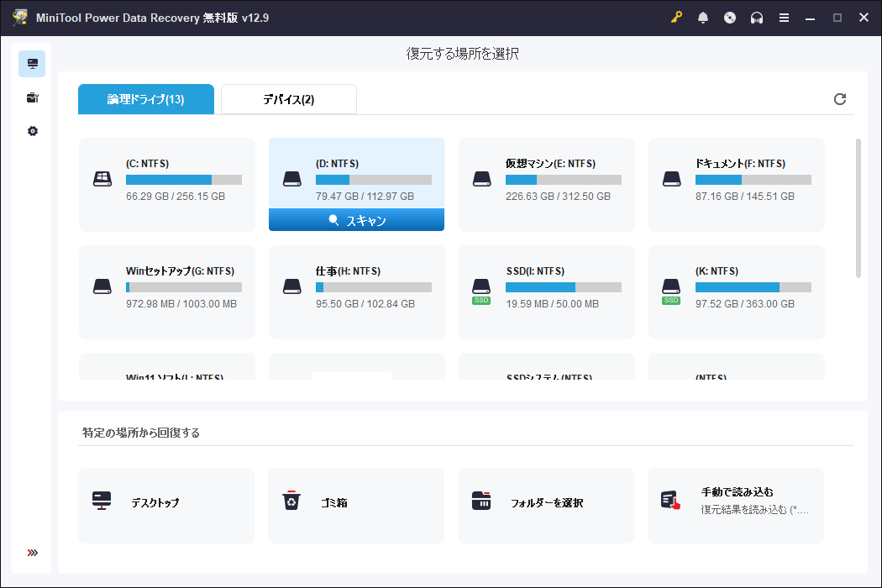Select the Winセットアップ(G: NTFS) label
The height and width of the screenshot is (588, 882).
180,271
